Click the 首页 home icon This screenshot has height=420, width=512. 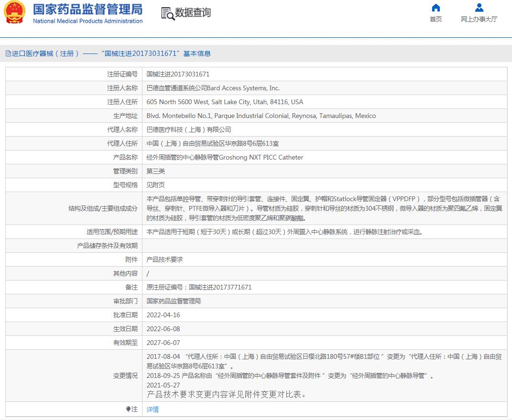point(436,8)
